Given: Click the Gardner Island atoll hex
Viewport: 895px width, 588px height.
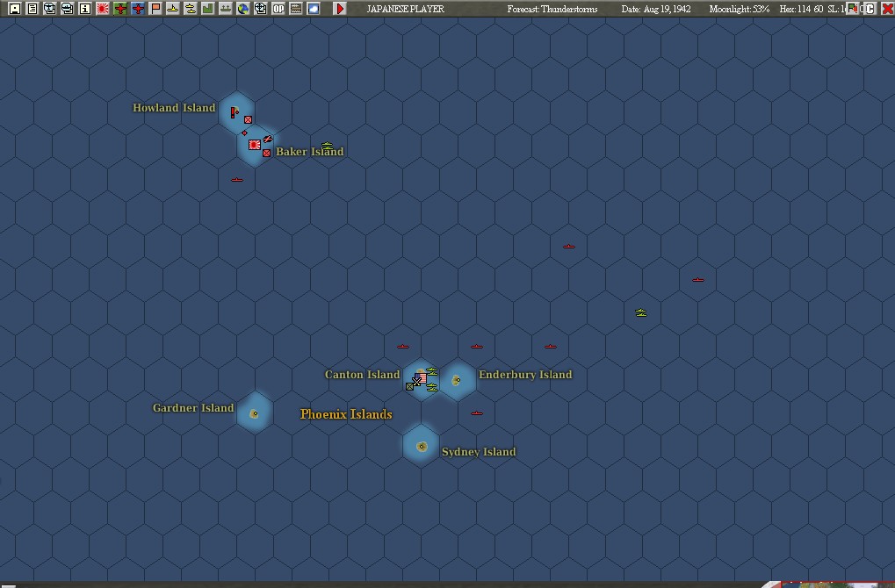Looking at the screenshot, I should pyautogui.click(x=255, y=412).
